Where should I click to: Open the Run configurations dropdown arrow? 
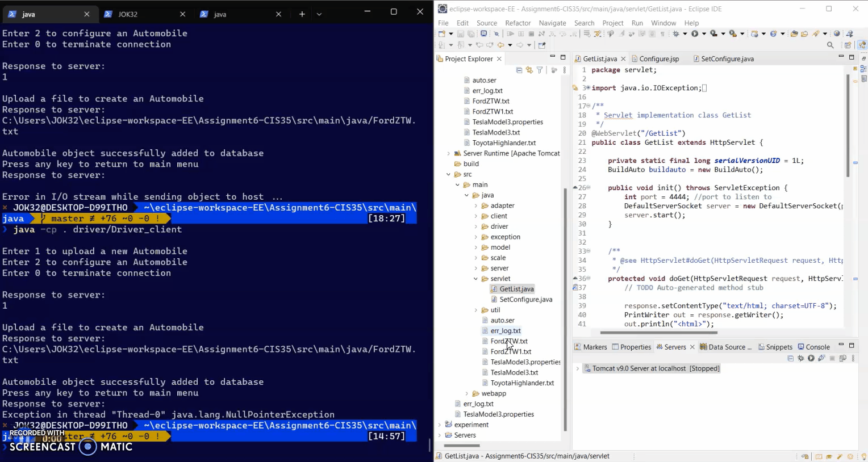tap(704, 33)
